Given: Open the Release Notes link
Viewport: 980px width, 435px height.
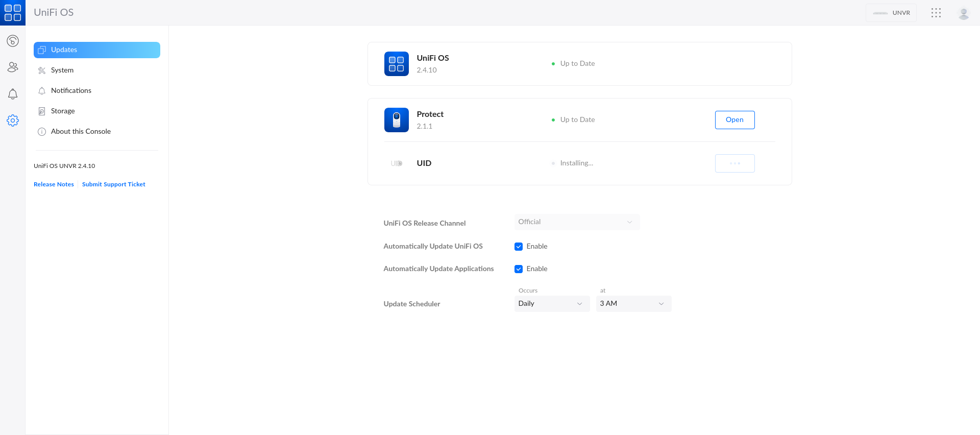Looking at the screenshot, I should point(54,184).
